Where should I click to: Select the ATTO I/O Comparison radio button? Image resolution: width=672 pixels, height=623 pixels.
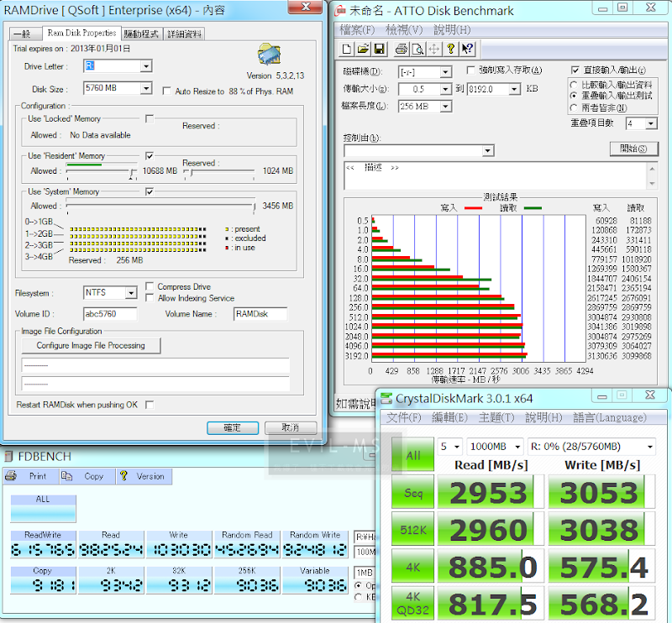[x=574, y=85]
